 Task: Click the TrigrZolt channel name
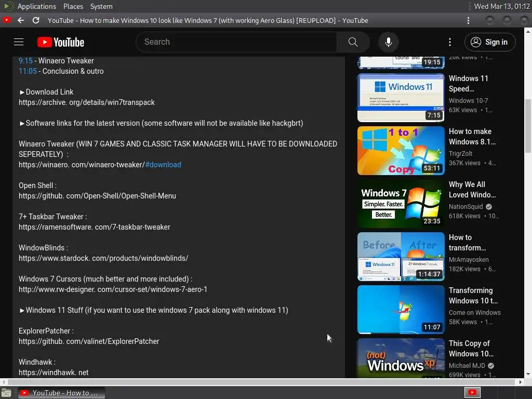pyautogui.click(x=460, y=153)
